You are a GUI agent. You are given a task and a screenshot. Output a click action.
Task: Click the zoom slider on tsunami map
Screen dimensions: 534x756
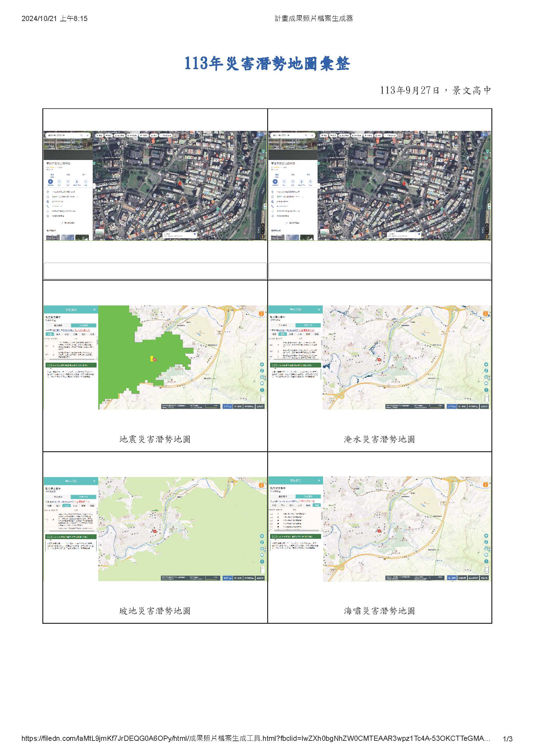[x=487, y=570]
